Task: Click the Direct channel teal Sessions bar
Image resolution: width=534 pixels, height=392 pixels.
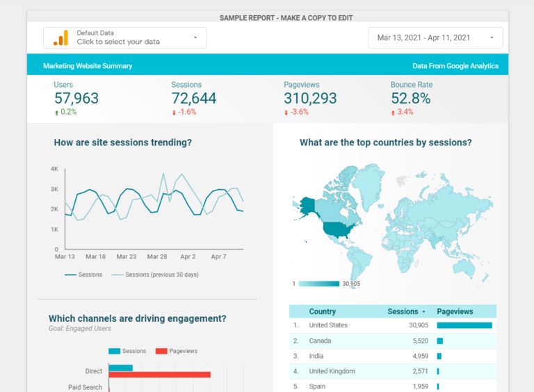Action: [121, 368]
